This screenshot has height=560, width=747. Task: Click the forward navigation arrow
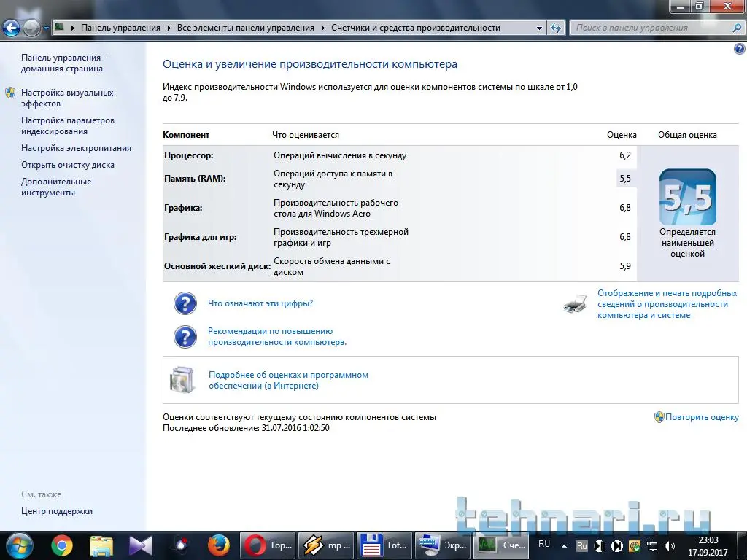(31, 28)
